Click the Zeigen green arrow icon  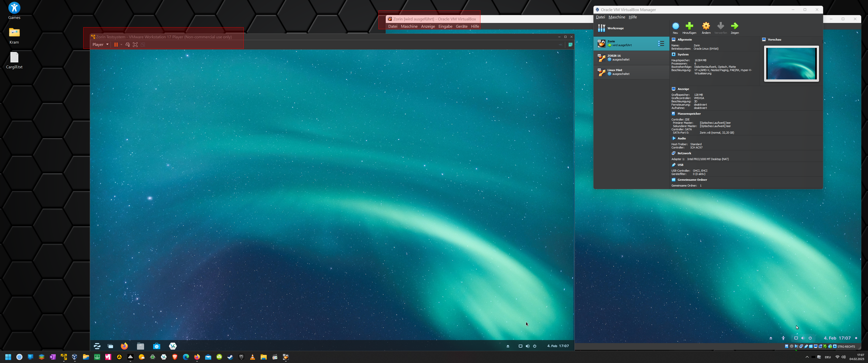click(x=735, y=26)
